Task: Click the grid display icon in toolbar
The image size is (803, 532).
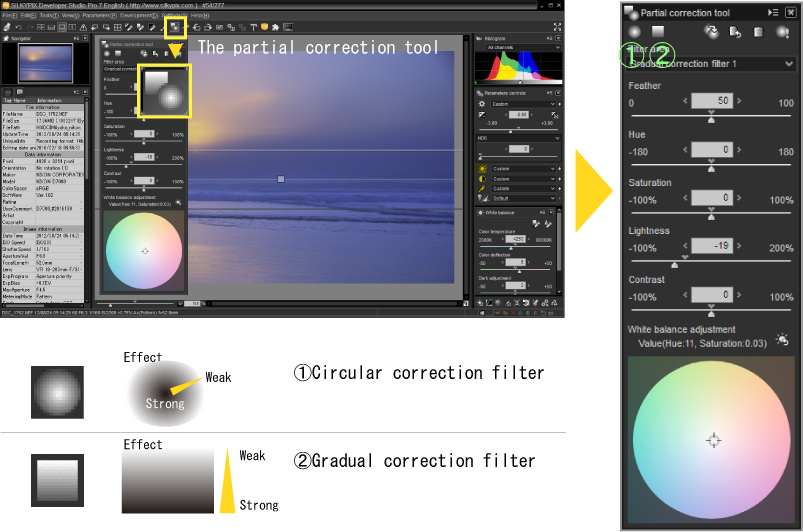Action: 117,28
